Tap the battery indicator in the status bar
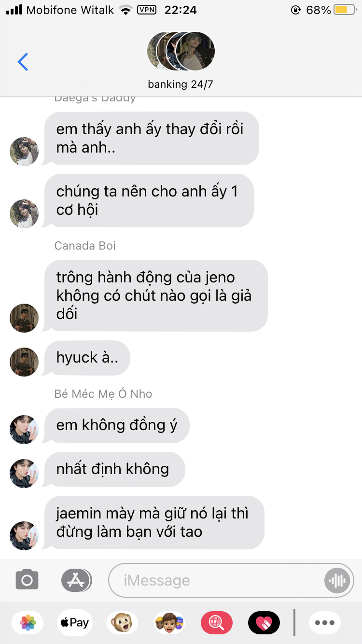The image size is (362, 644). (x=345, y=10)
